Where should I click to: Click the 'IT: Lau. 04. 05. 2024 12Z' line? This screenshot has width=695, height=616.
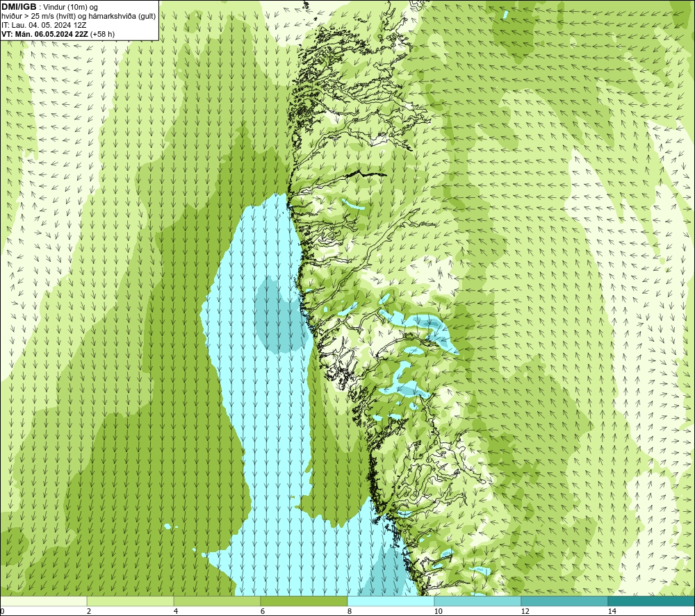(43, 25)
